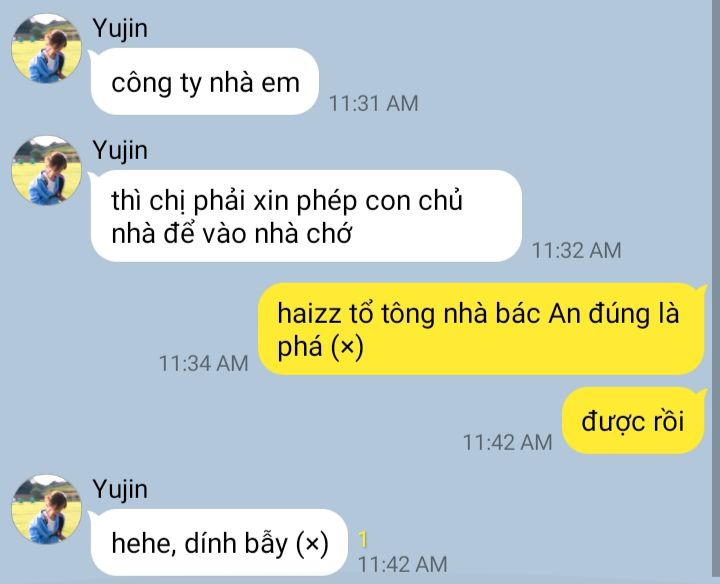Tap the yellow 'haizz tổ tông nhà bác An' bubble
This screenshot has width=720, height=584.
click(481, 329)
